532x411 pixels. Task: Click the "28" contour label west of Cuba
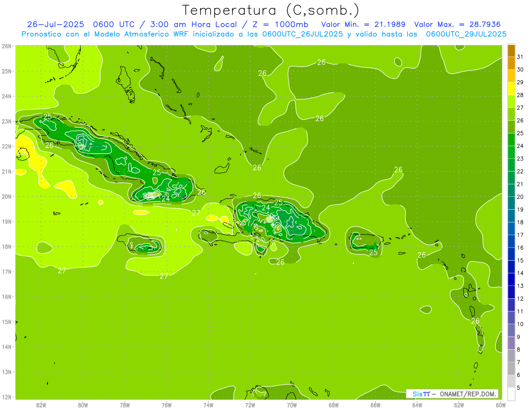point(21,153)
